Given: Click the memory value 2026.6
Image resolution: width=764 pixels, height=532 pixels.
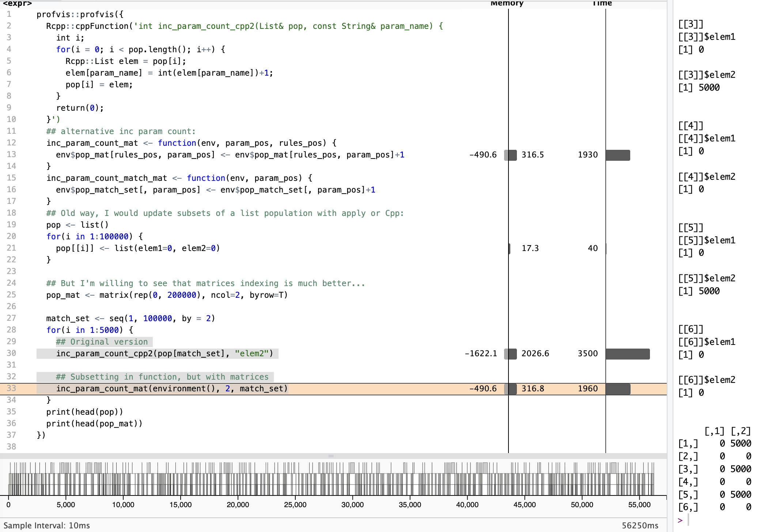Looking at the screenshot, I should 535,354.
